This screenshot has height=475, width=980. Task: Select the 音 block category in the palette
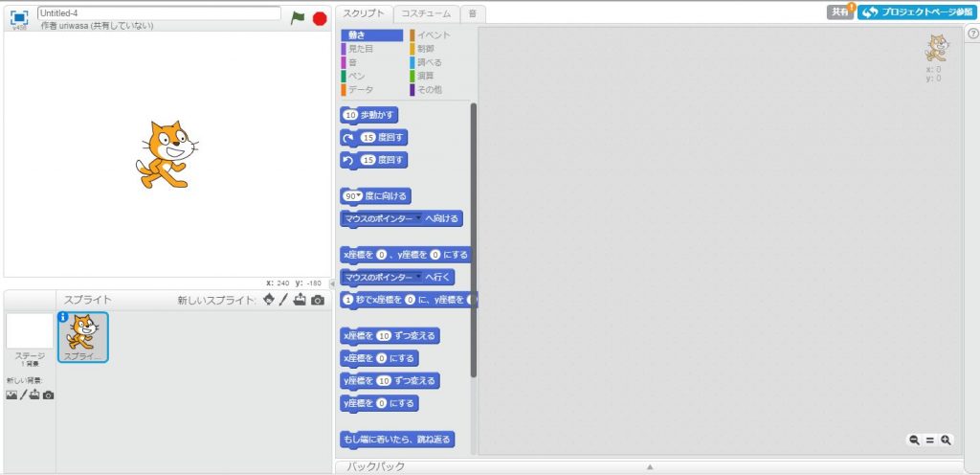point(372,62)
